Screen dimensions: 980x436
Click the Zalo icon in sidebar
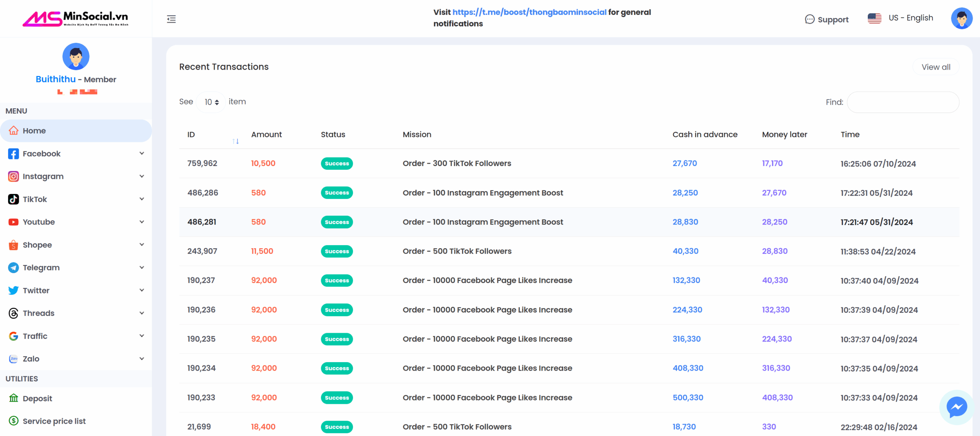(13, 359)
